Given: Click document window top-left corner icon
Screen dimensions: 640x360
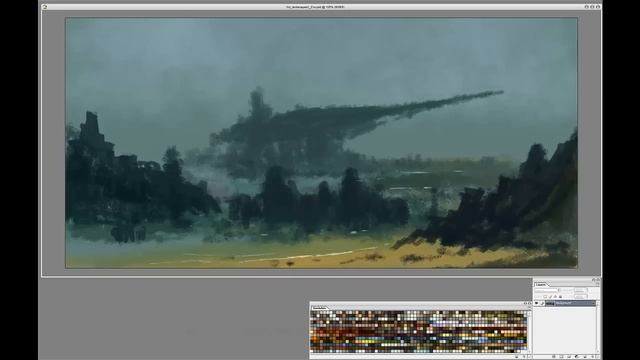Looking at the screenshot, I should point(44,7).
